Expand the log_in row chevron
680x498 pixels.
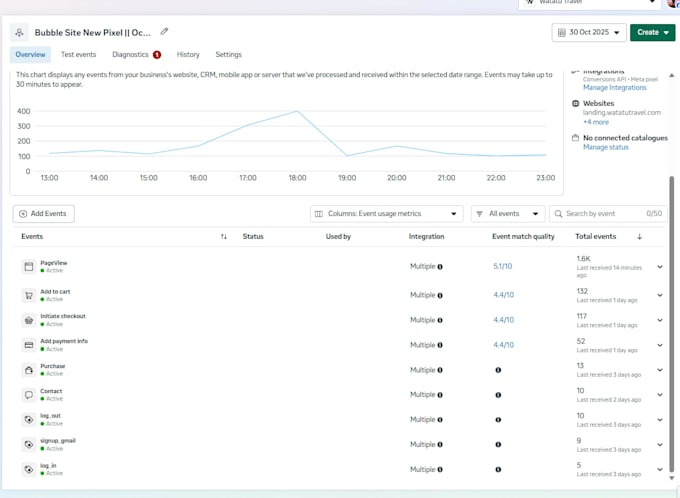pos(660,469)
